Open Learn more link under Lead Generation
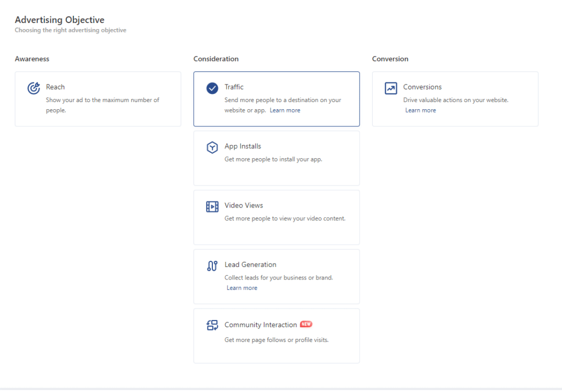The width and height of the screenshot is (562, 392). pyautogui.click(x=242, y=288)
